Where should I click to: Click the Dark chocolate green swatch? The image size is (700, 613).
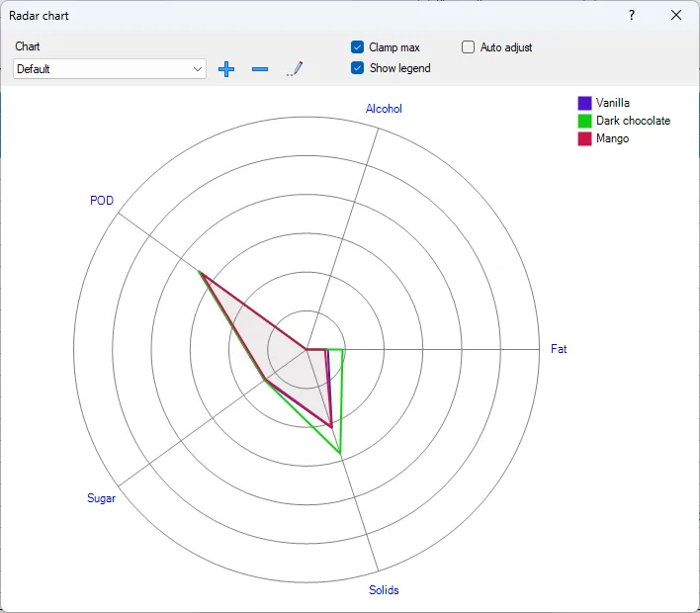coord(584,121)
